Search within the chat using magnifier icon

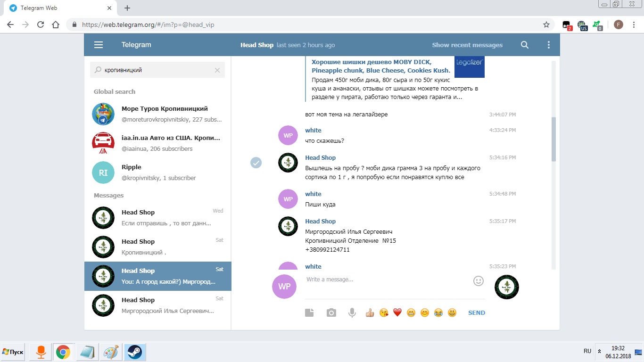525,45
